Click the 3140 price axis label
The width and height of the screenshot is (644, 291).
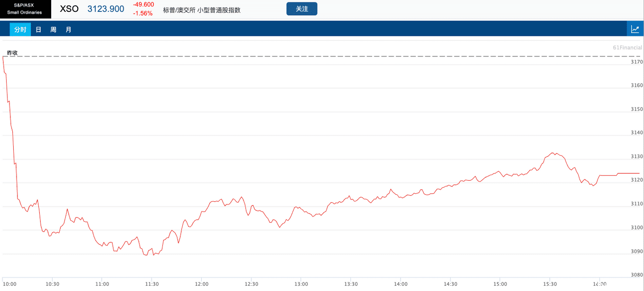637,133
